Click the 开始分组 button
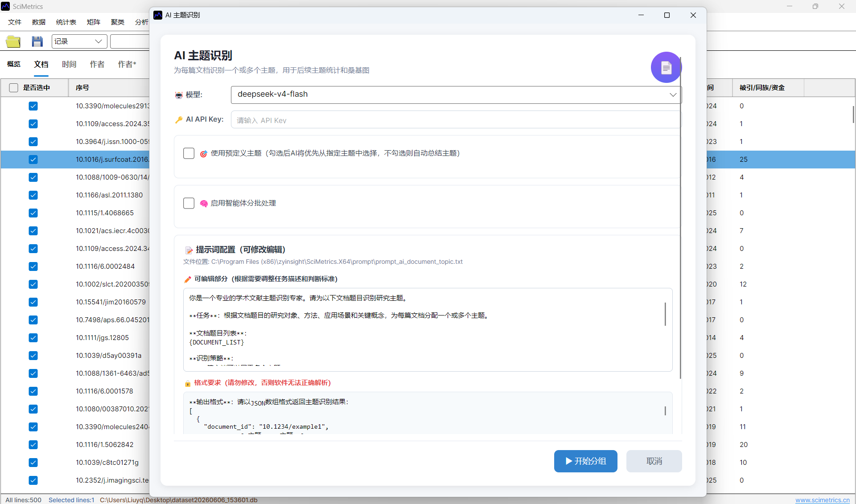Image resolution: width=856 pixels, height=504 pixels. [585, 461]
